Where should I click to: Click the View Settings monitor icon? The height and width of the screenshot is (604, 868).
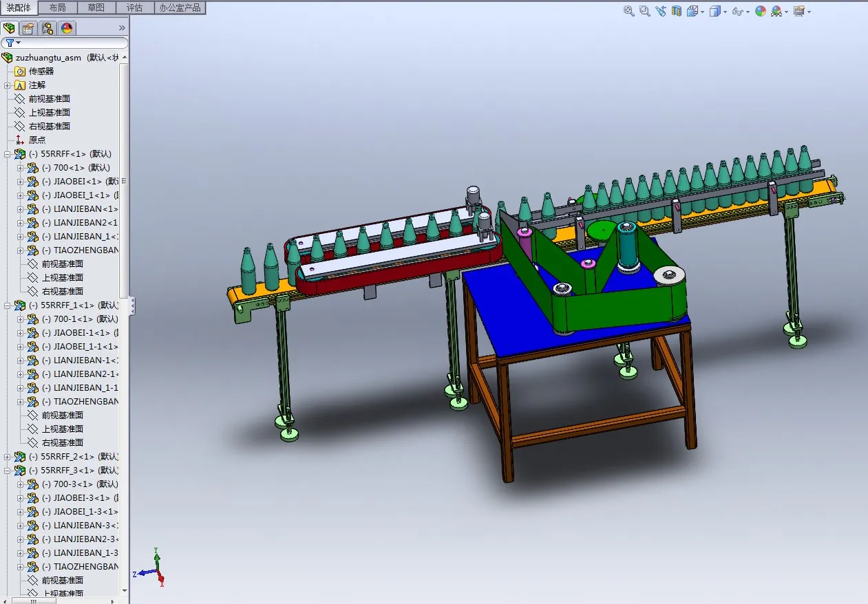(x=798, y=11)
